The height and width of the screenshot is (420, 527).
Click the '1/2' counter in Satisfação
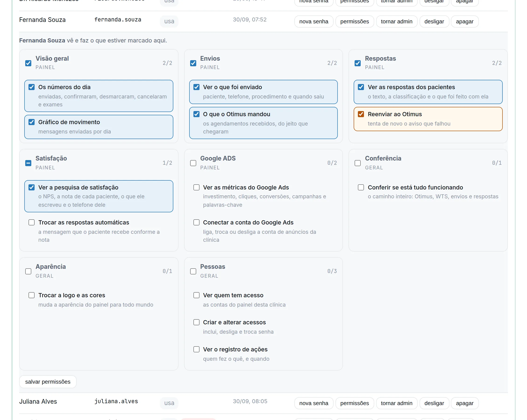pos(167,163)
